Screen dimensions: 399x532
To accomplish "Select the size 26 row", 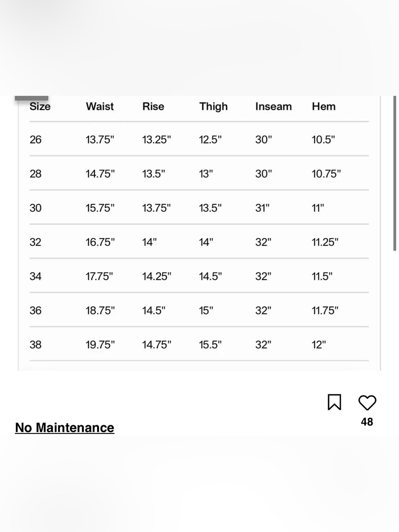I will [199, 139].
